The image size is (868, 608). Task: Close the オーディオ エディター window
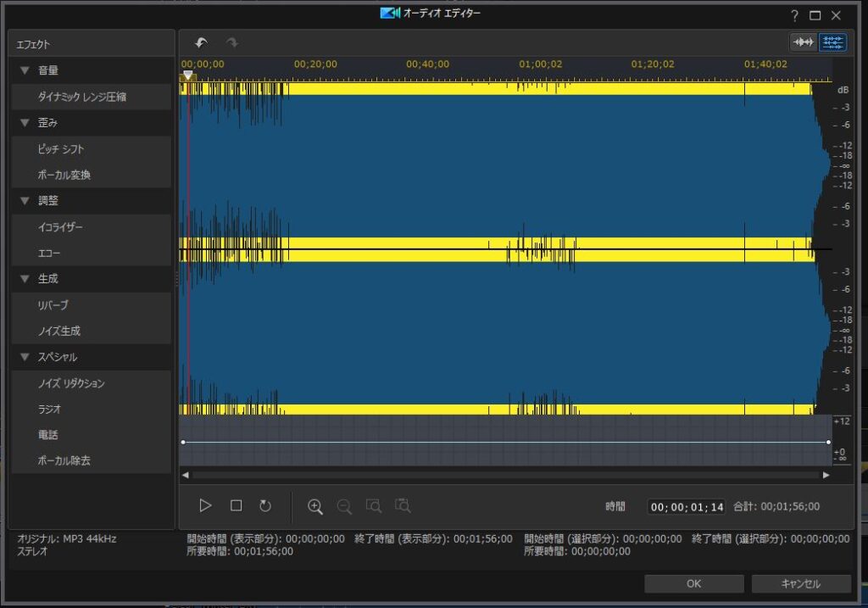pos(836,15)
